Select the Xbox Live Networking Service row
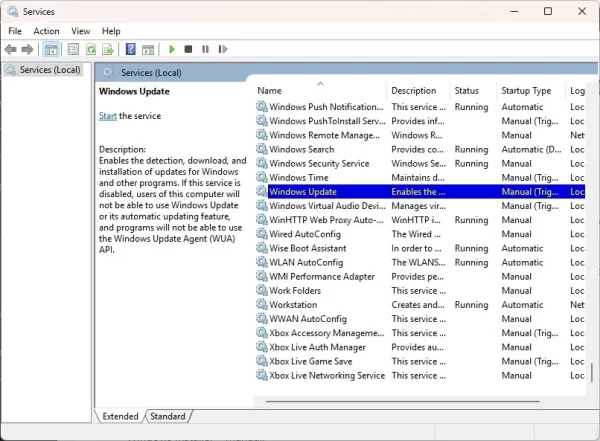This screenshot has width=600, height=441. [x=420, y=375]
